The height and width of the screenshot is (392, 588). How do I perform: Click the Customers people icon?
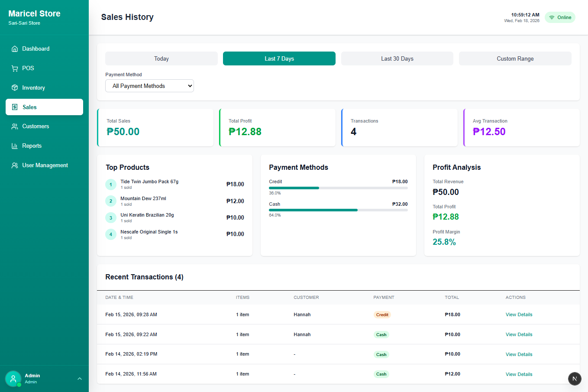[x=15, y=126]
